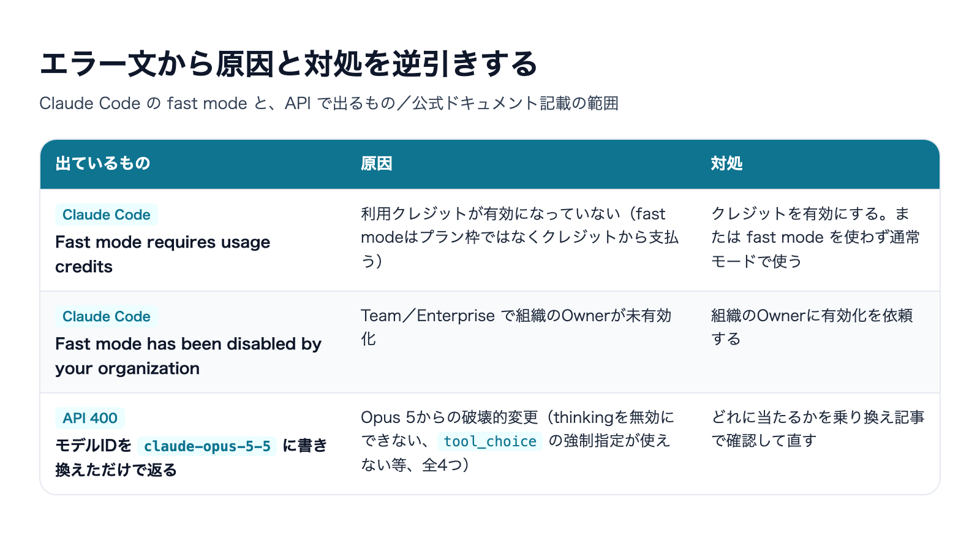Click the fix cell beginning 'クレジットを有効にする'
The width and height of the screenshot is (980, 537).
(x=815, y=237)
